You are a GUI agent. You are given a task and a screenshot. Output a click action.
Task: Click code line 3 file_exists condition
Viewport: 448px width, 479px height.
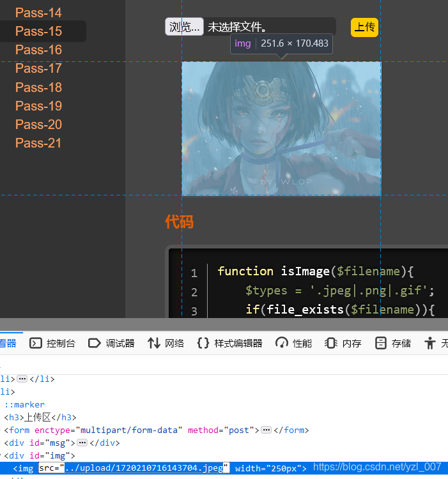[x=340, y=310]
